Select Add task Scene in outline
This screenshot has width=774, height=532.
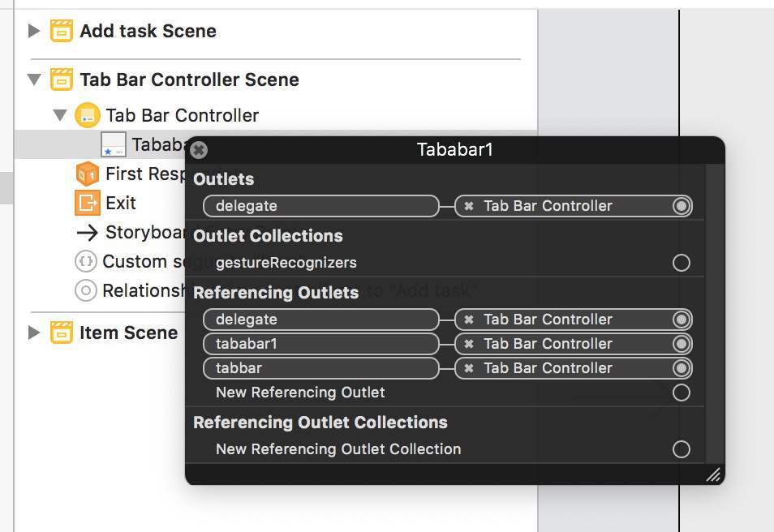click(x=148, y=31)
